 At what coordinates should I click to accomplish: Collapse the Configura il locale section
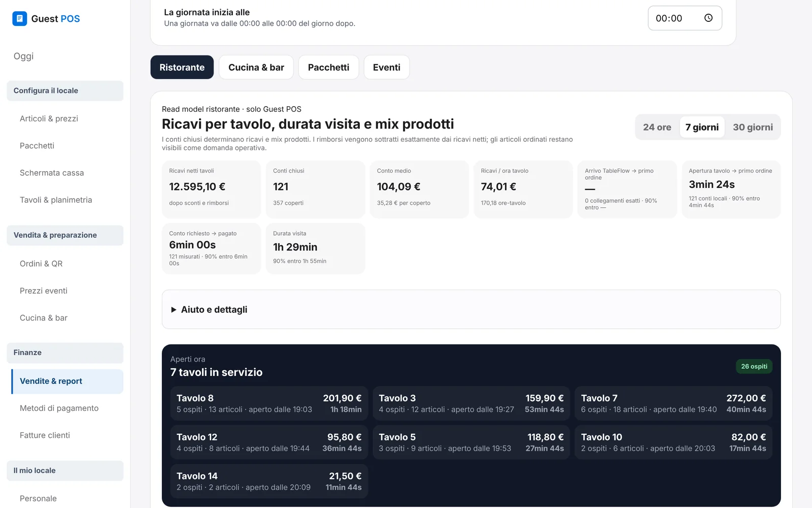pyautogui.click(x=65, y=91)
